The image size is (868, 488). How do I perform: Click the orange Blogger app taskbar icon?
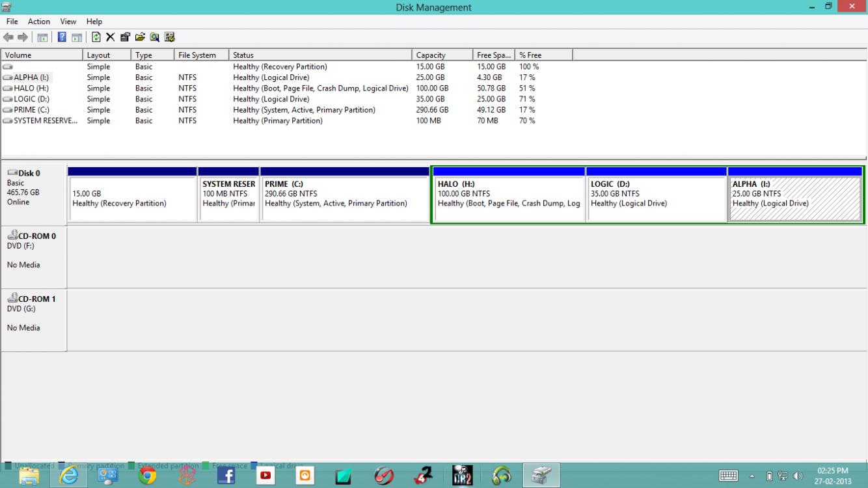tap(305, 476)
